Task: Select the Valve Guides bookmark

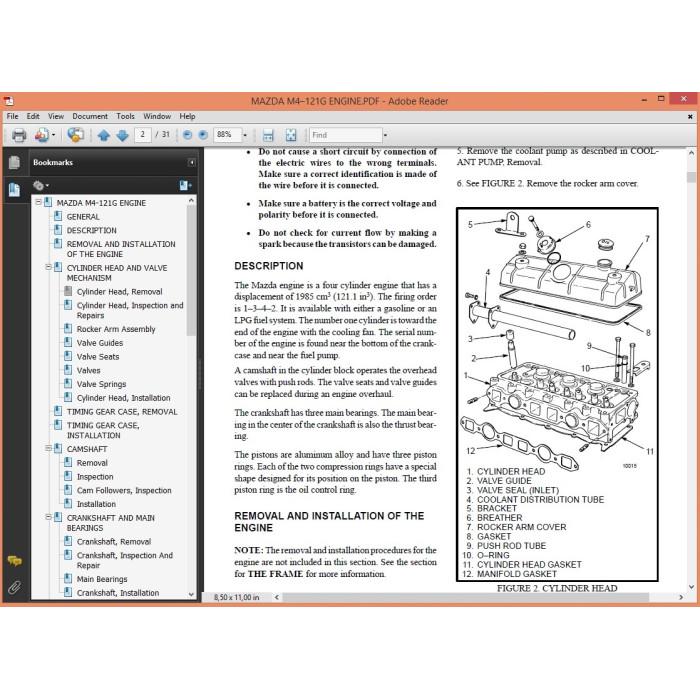Action: tap(100, 343)
